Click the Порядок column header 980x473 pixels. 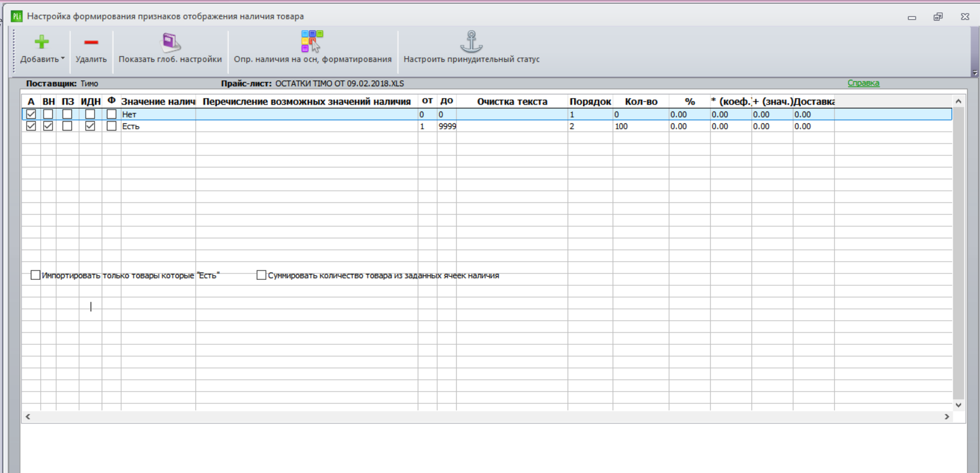point(590,102)
